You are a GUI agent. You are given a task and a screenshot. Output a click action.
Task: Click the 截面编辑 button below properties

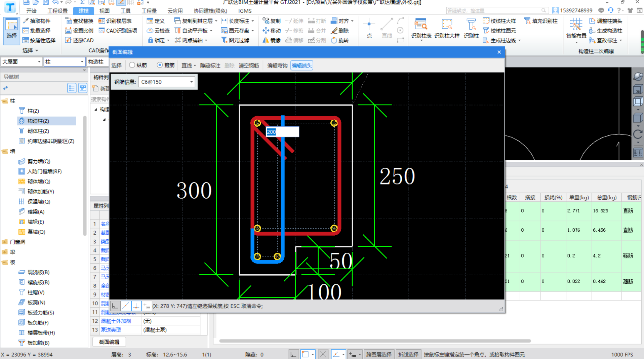(109, 342)
